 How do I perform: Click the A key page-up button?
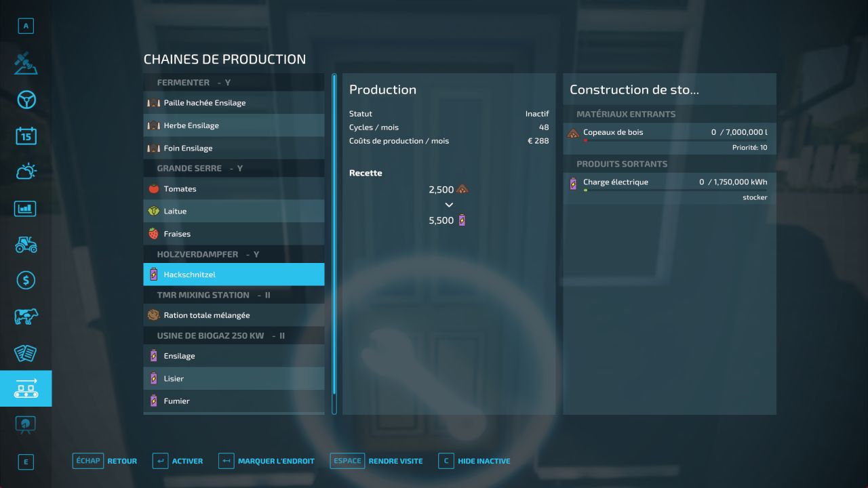[x=26, y=26]
